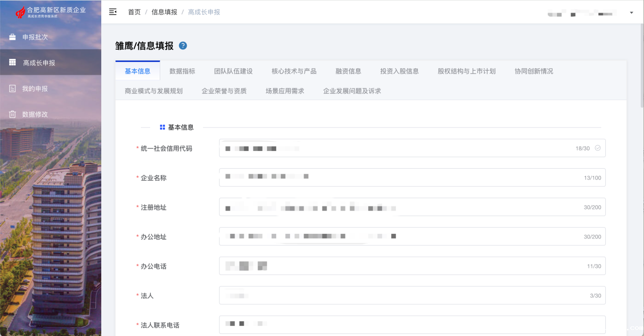Click the sidebar collapse icon
The image size is (644, 336).
(x=112, y=11)
